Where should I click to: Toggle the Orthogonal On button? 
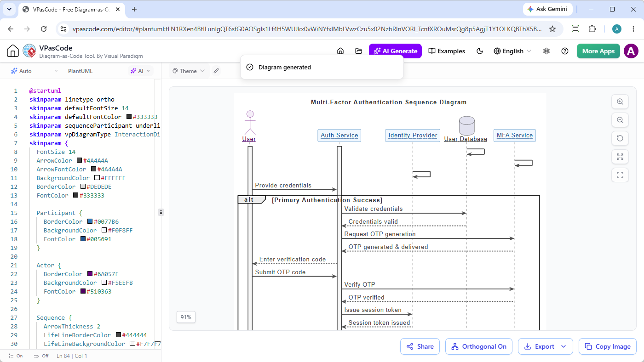pos(479,346)
